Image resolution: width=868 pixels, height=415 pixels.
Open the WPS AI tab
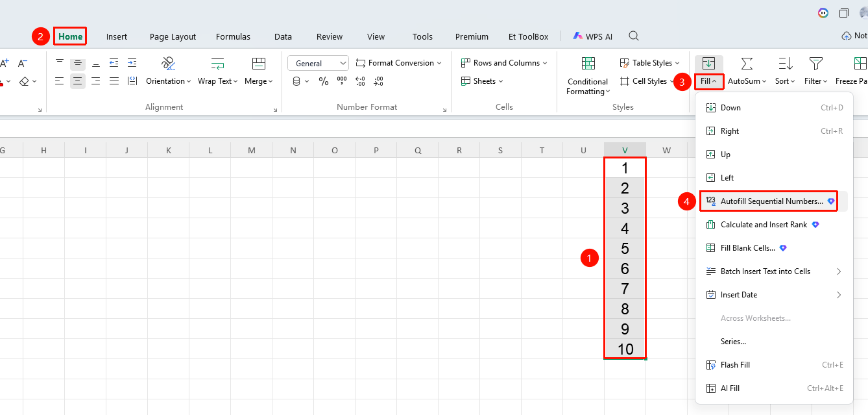pyautogui.click(x=593, y=36)
